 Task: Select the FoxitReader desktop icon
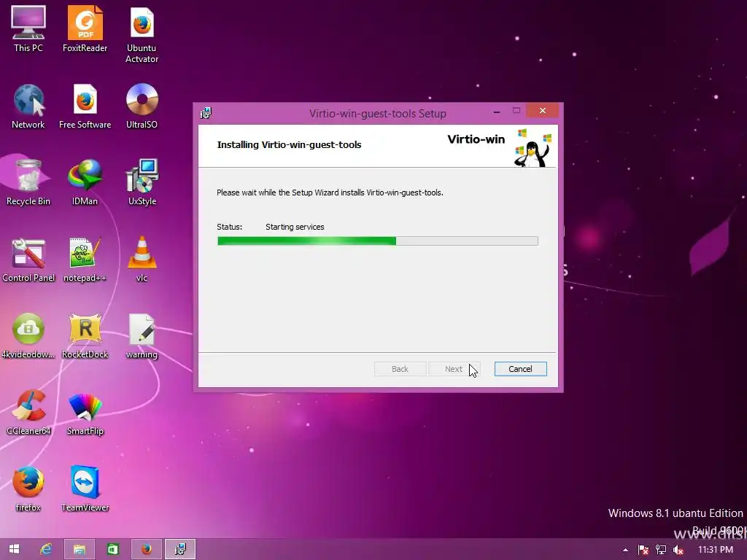tap(85, 28)
